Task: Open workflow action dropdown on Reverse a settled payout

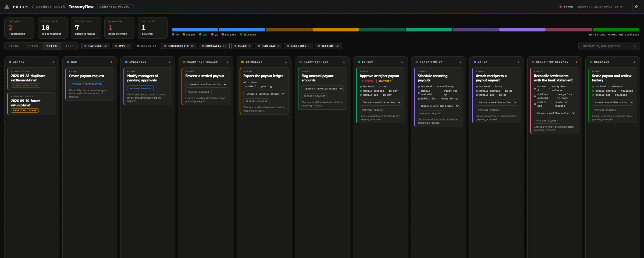Action: click(x=206, y=84)
